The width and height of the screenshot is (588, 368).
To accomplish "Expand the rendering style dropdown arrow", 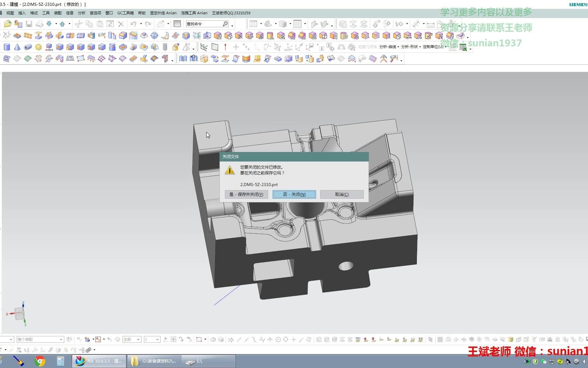I will click(290, 24).
